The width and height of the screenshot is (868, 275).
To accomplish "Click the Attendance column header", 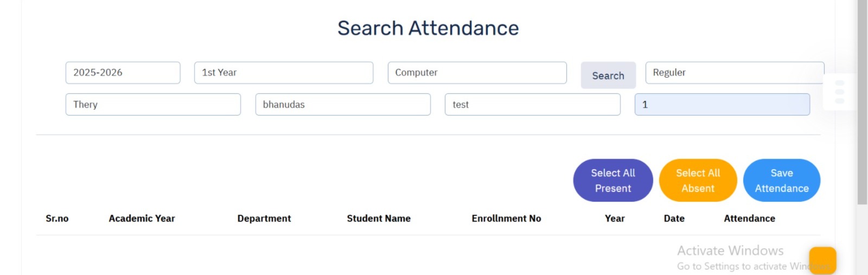I will (x=749, y=219).
